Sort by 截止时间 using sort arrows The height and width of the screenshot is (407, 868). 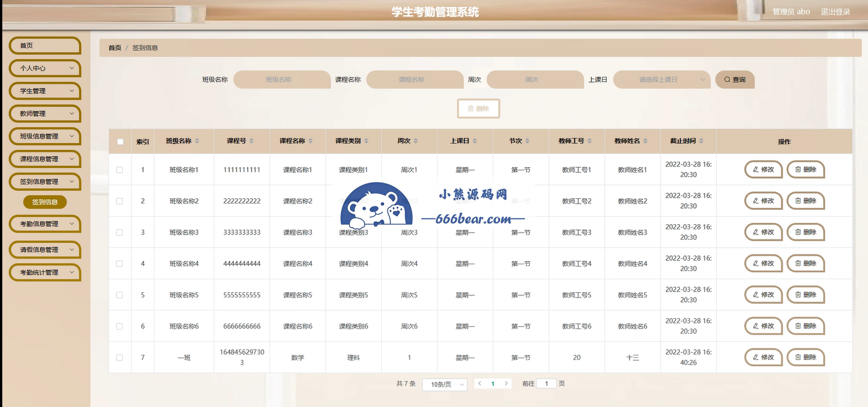tap(701, 141)
